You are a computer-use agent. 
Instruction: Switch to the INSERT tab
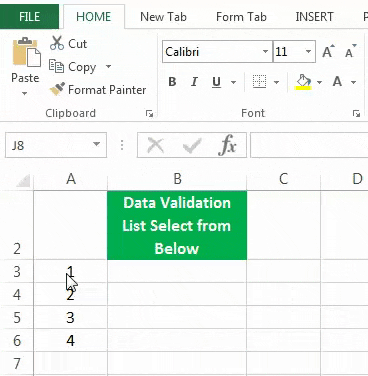tap(314, 17)
